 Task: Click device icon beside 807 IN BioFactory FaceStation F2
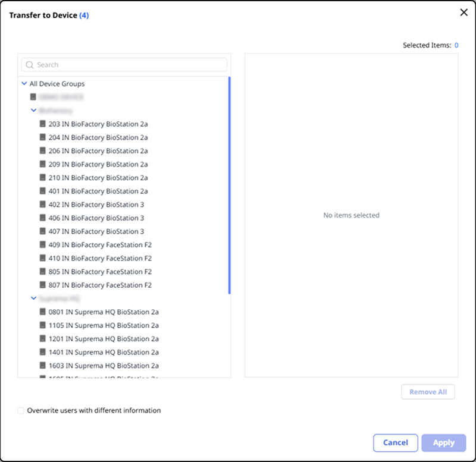pos(43,285)
